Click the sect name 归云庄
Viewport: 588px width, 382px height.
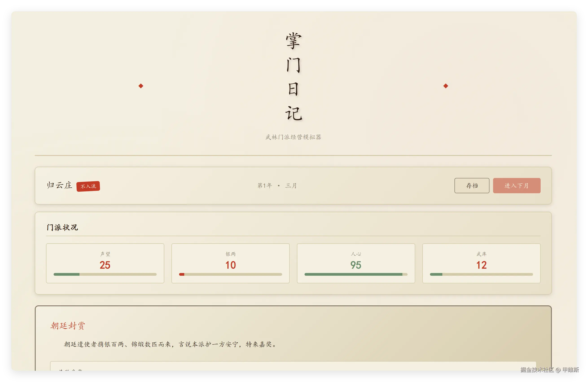pyautogui.click(x=59, y=185)
